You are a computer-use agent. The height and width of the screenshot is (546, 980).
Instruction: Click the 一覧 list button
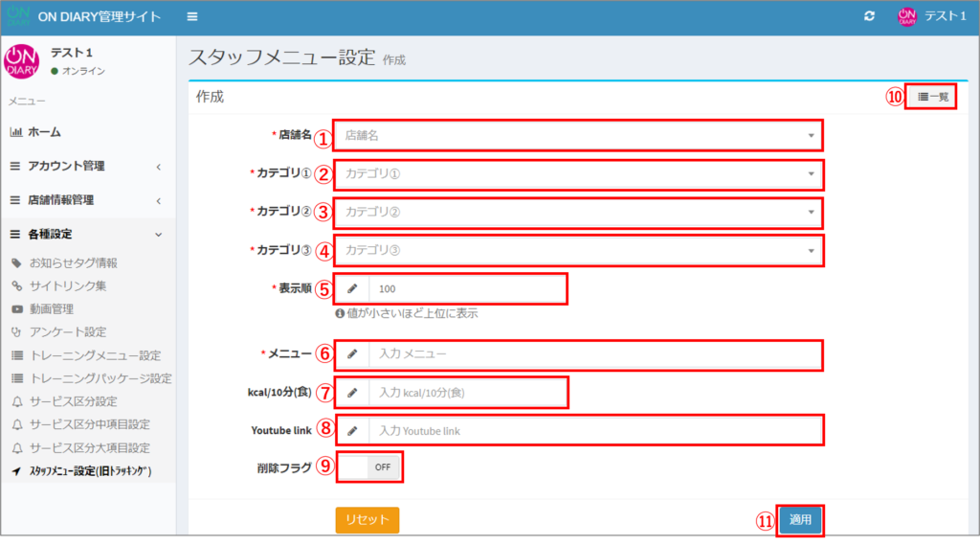tap(932, 97)
